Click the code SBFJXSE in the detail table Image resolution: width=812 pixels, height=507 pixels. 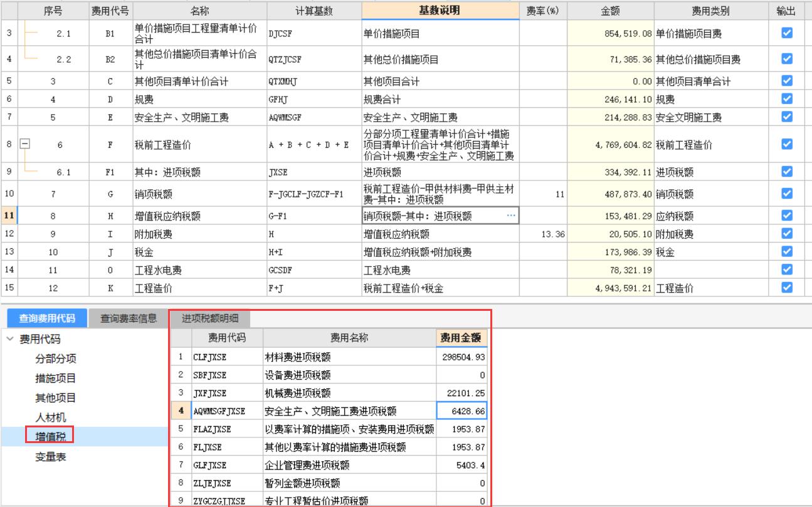226,375
